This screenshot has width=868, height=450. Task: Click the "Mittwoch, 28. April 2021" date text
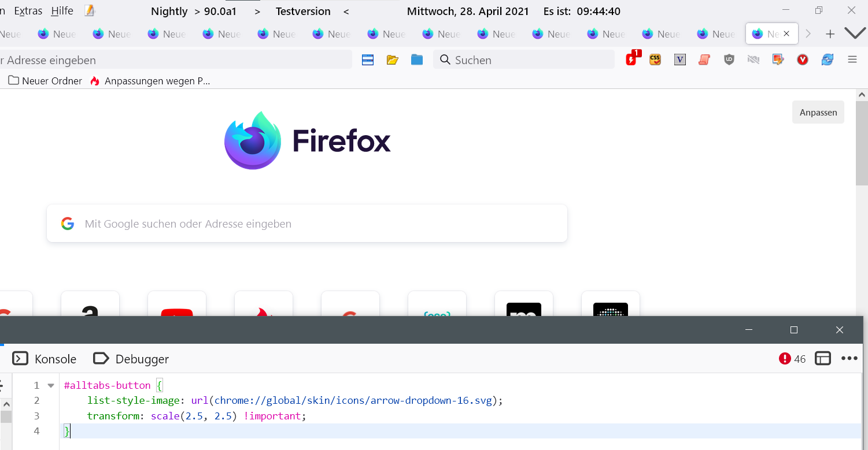click(468, 11)
